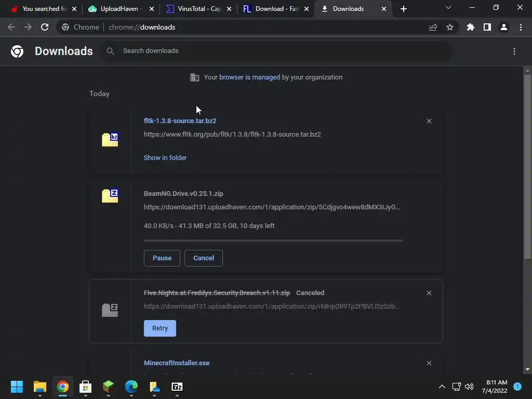
Task: Click the Search downloads field
Action: (x=276, y=51)
